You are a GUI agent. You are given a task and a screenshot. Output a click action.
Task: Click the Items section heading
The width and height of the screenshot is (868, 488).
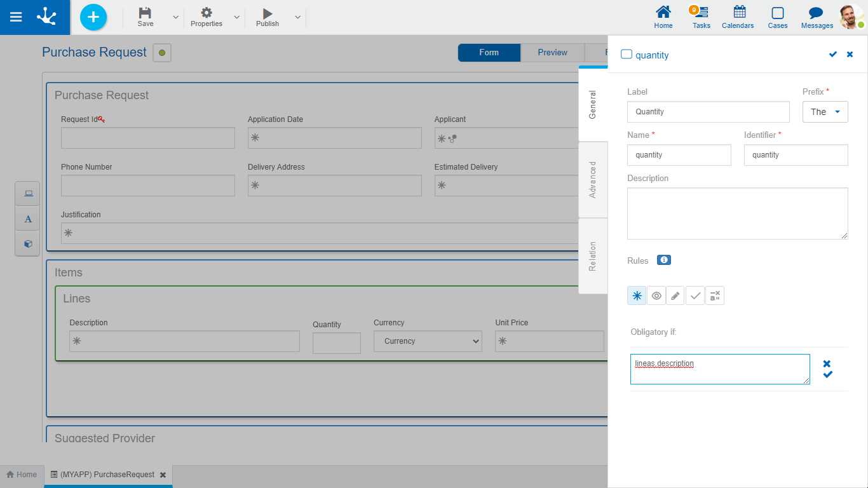69,273
